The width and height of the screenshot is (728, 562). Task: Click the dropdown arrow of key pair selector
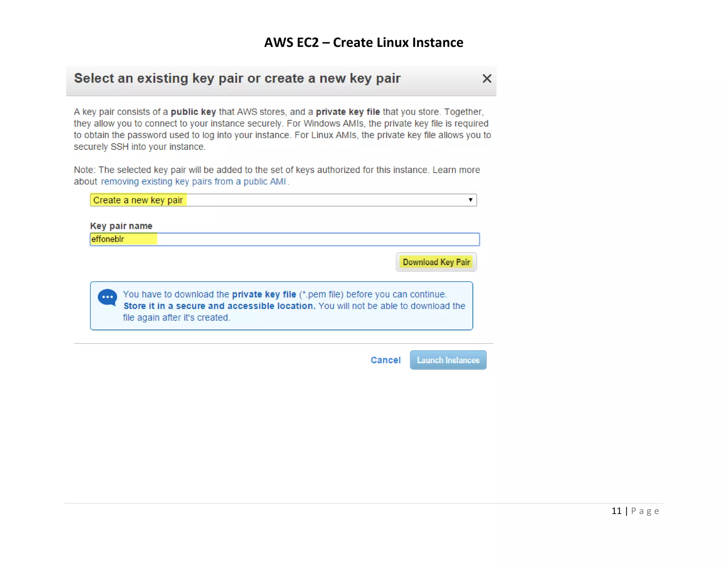470,200
